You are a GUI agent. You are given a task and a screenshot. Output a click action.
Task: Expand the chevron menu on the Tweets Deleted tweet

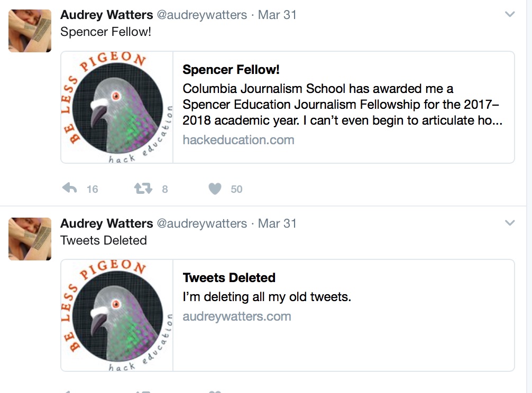pyautogui.click(x=510, y=223)
